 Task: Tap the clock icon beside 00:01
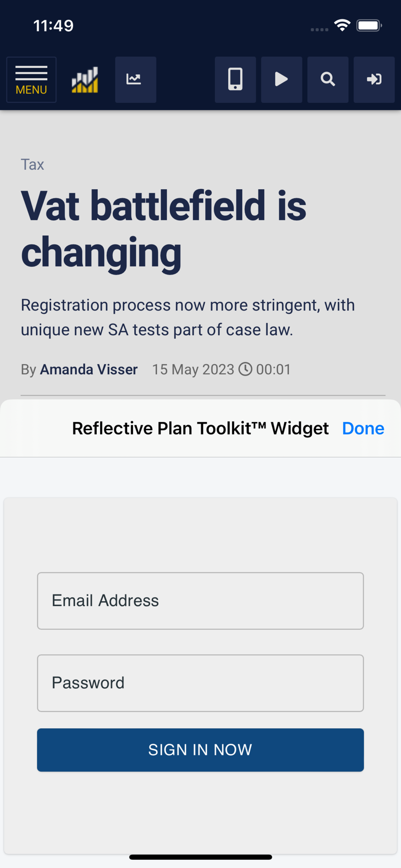[246, 369]
